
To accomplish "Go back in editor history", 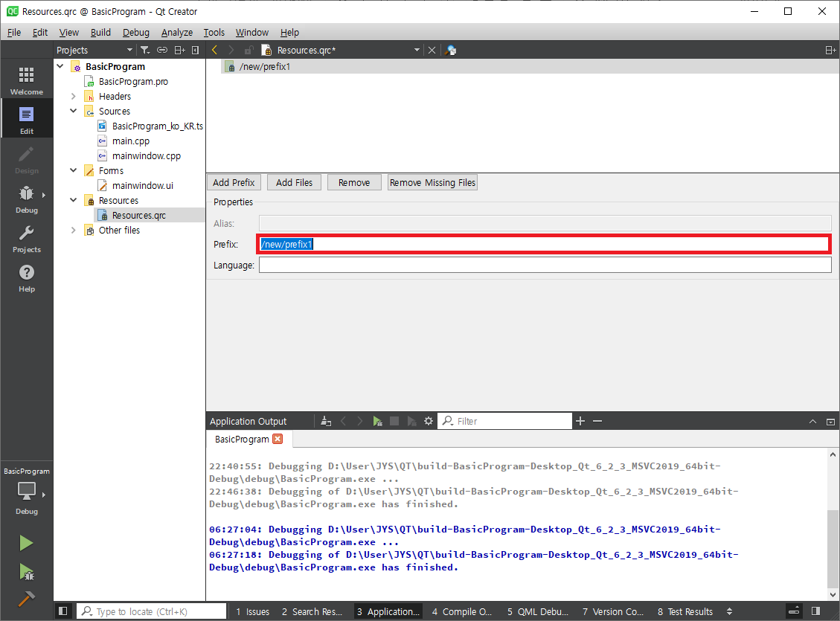I will (214, 50).
